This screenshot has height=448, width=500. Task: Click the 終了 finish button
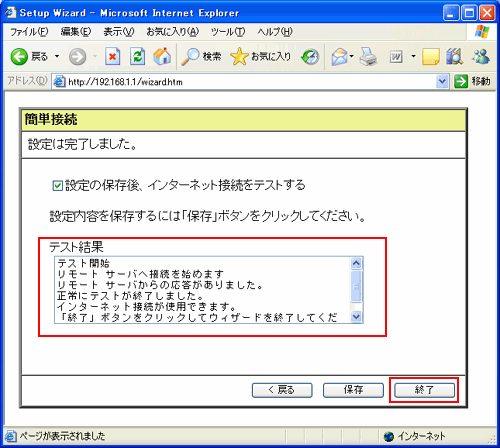(x=424, y=390)
